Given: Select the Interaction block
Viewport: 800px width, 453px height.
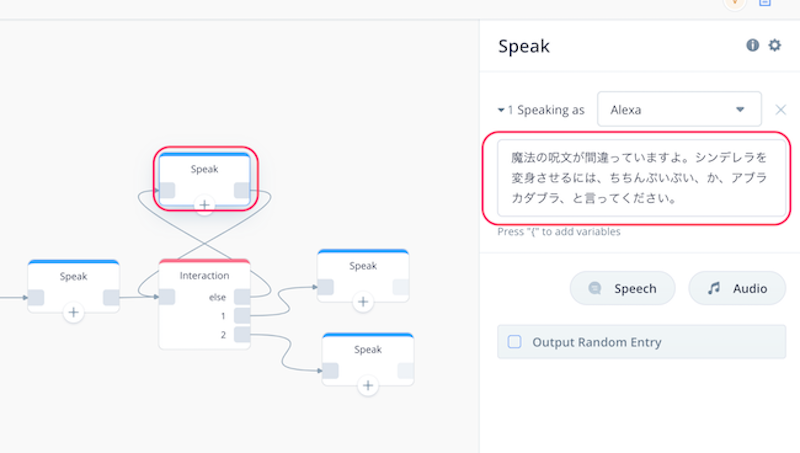Looking at the screenshot, I should pyautogui.click(x=205, y=275).
